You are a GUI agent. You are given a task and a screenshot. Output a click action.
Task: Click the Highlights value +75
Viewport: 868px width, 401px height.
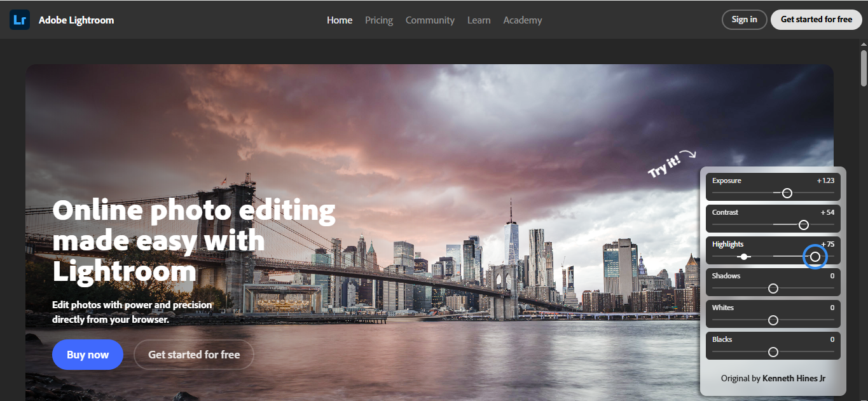point(827,244)
